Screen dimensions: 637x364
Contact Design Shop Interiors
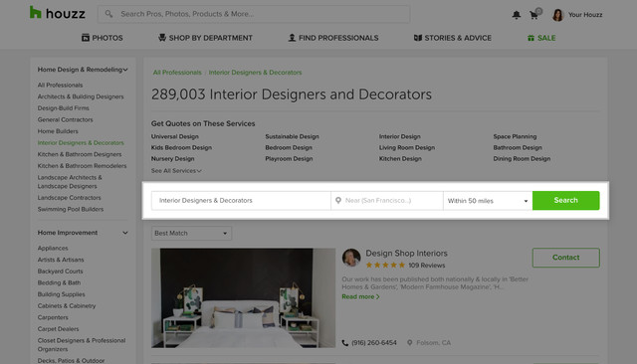point(566,258)
